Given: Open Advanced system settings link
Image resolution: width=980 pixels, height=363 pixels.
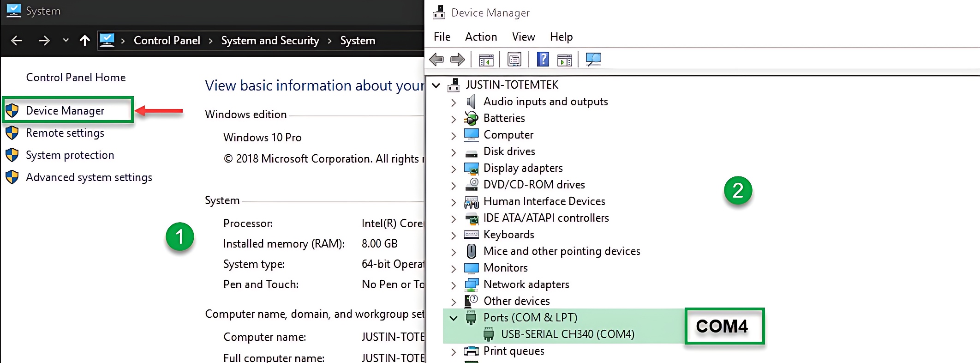Looking at the screenshot, I should click(x=89, y=177).
